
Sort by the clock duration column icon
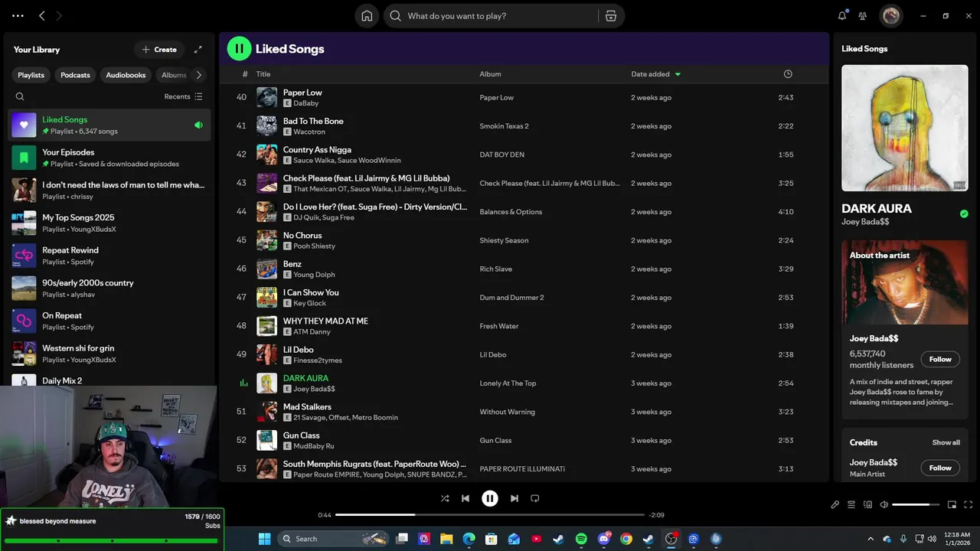(788, 74)
